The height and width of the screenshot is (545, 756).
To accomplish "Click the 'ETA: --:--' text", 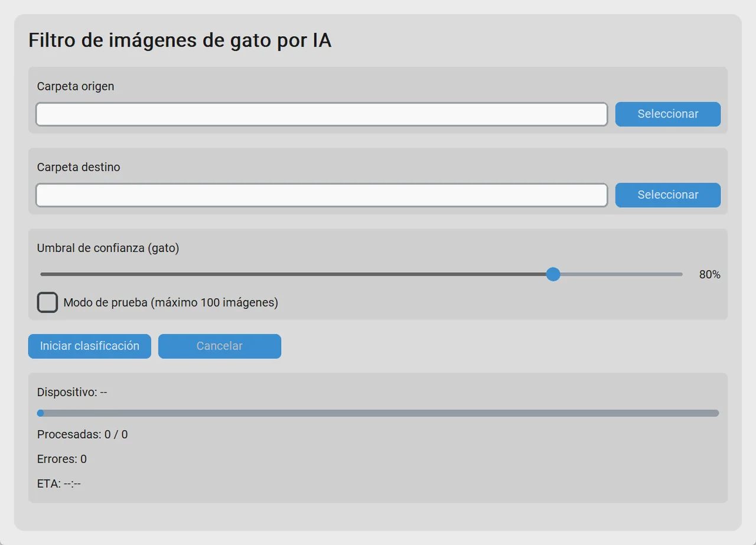I will [x=59, y=484].
